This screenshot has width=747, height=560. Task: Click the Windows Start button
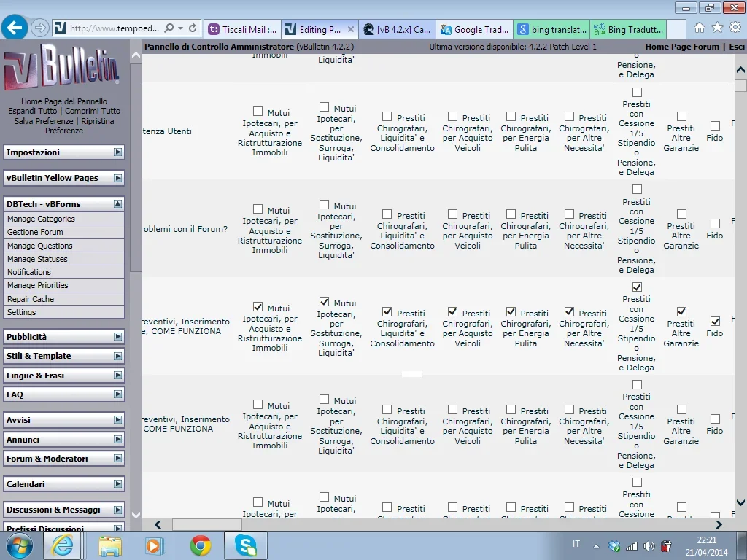(20, 545)
